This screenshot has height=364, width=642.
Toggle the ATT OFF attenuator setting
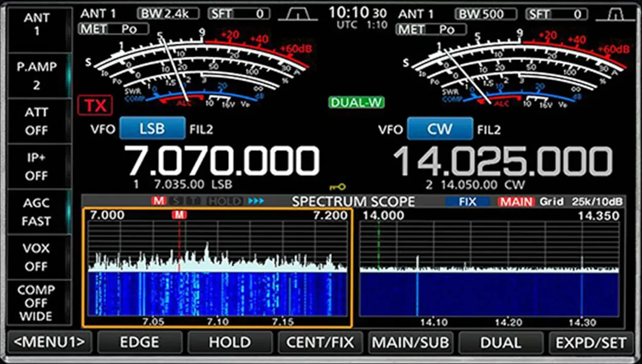pyautogui.click(x=36, y=121)
